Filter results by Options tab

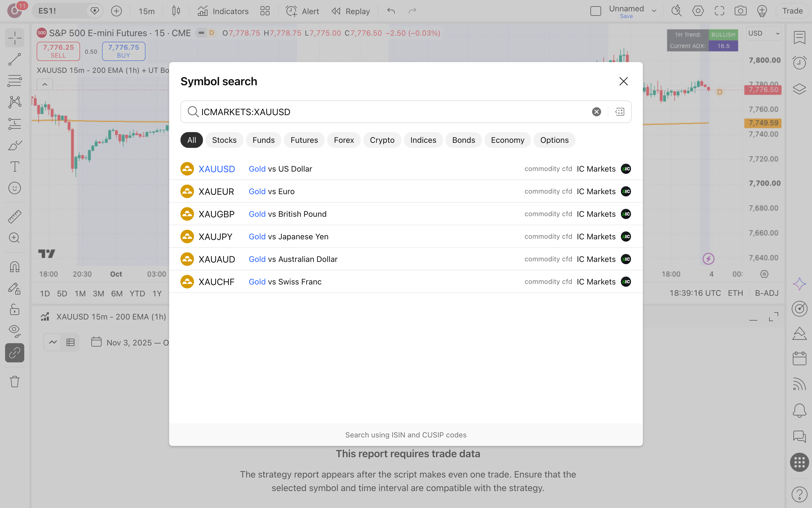[554, 140]
